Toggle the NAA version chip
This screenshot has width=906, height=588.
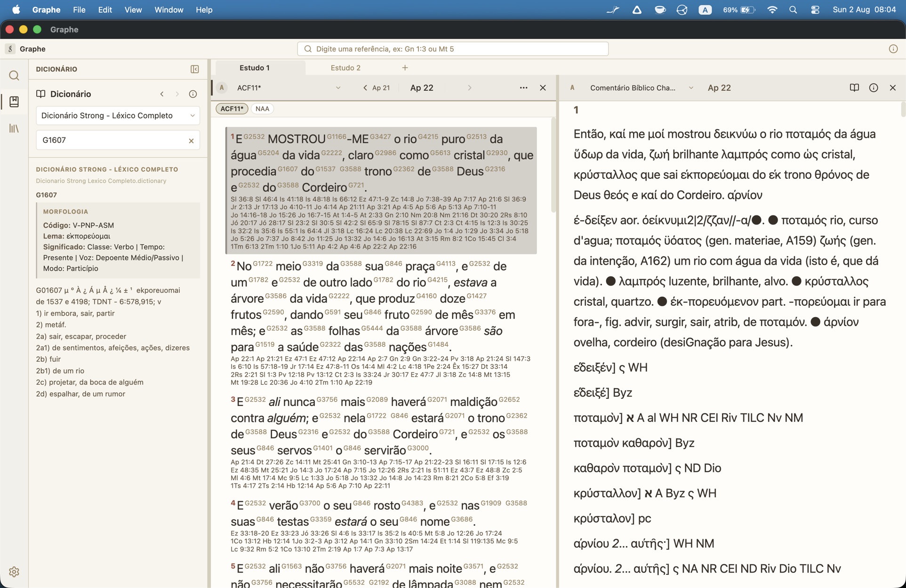point(262,109)
